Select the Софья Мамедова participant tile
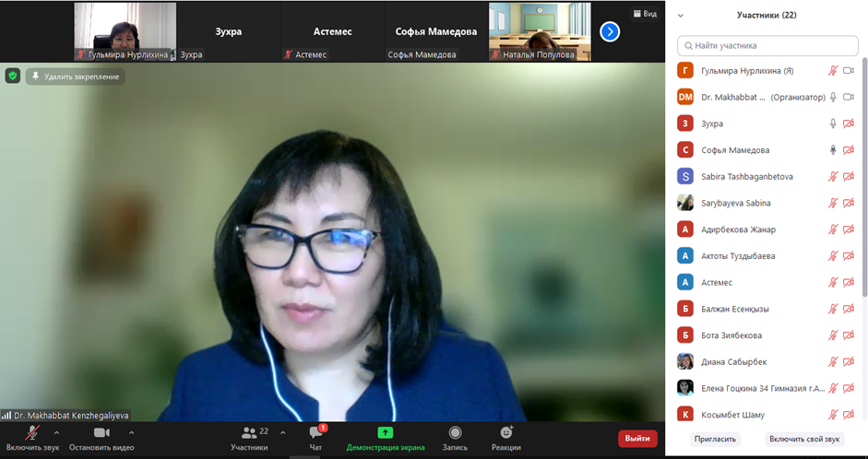Viewport: 868px width, 459px height. [436, 31]
